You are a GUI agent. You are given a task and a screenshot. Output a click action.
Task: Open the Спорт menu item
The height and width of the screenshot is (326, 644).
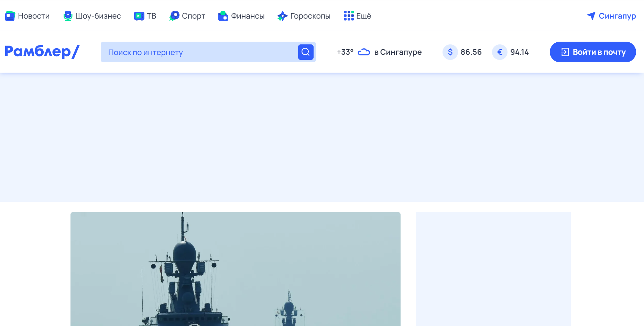187,16
